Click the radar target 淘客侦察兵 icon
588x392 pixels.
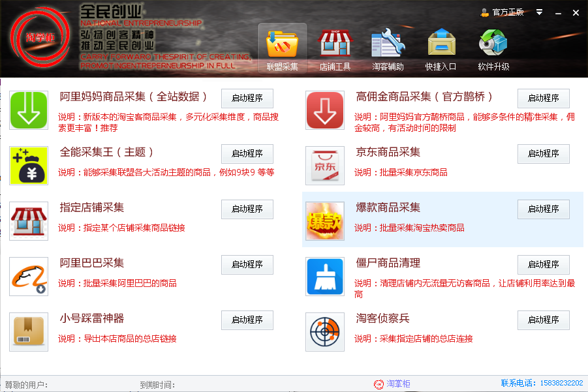(x=325, y=332)
